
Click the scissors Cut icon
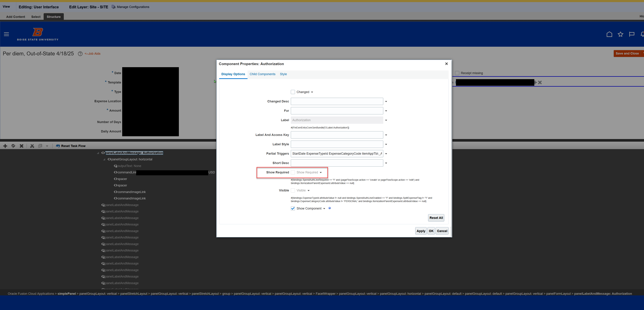tap(32, 146)
